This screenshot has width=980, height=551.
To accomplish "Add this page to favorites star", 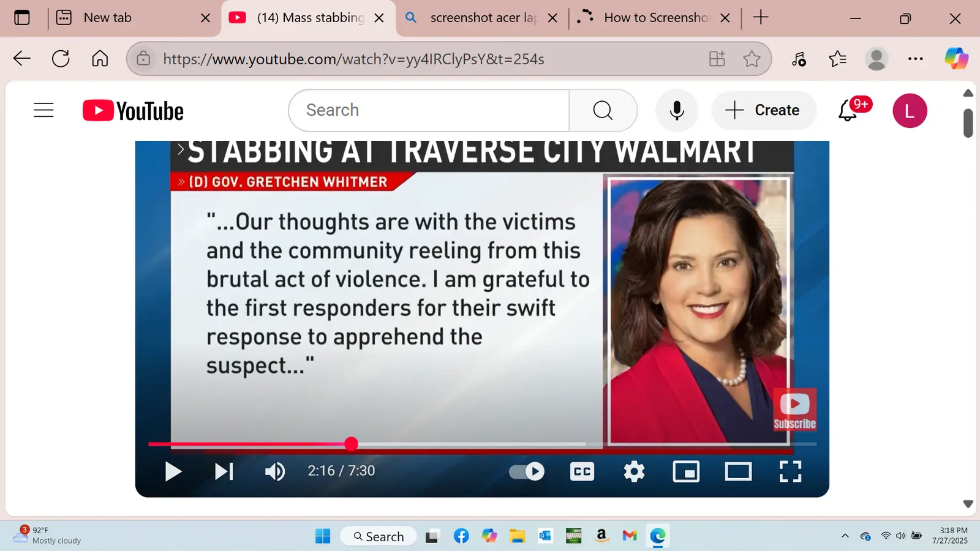I will point(752,59).
